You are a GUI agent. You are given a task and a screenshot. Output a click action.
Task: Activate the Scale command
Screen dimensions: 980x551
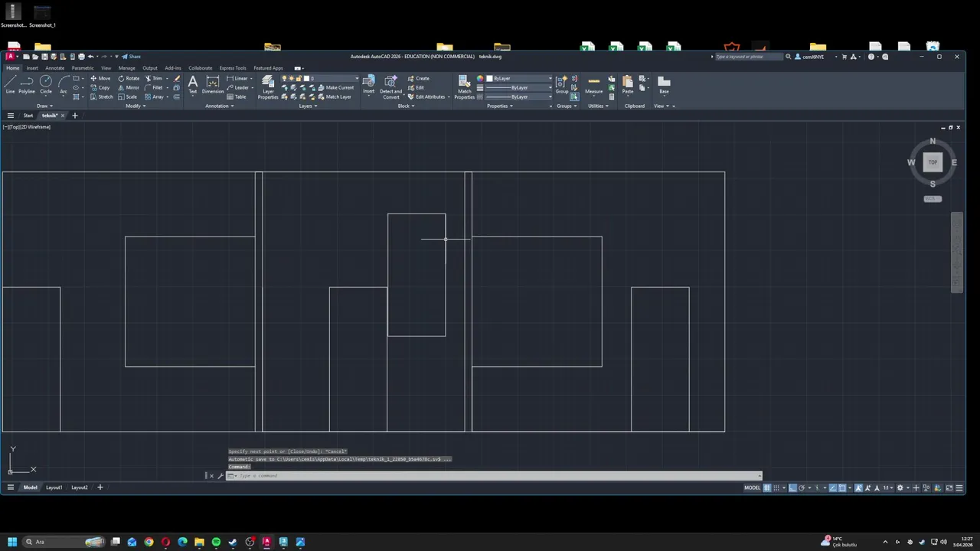coord(127,96)
